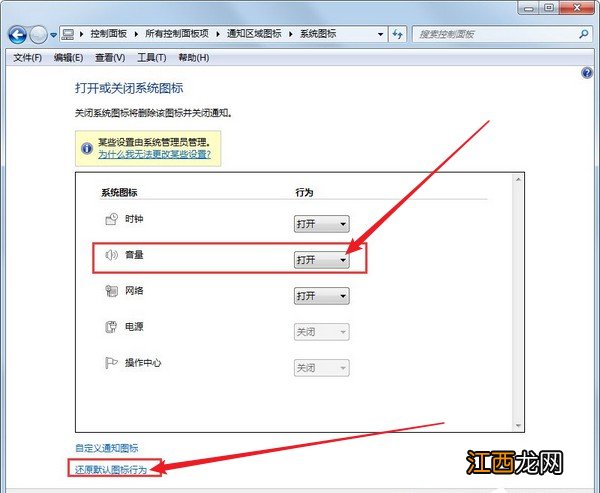Open the 工具(T) menu
The width and height of the screenshot is (600, 493).
[x=152, y=58]
